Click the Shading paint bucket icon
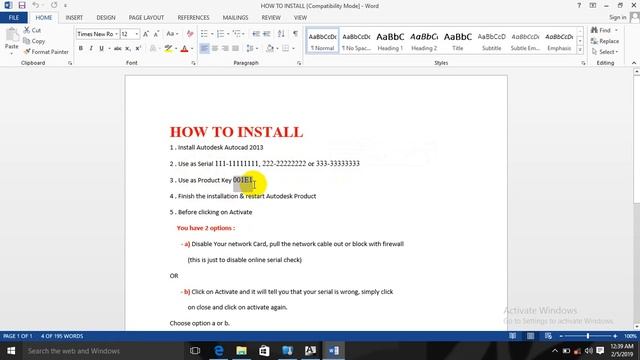Screen dimensions: 640x360 270,48
